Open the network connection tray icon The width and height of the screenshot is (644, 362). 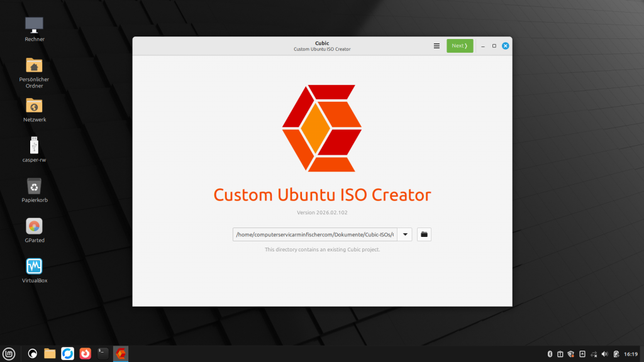coord(594,354)
